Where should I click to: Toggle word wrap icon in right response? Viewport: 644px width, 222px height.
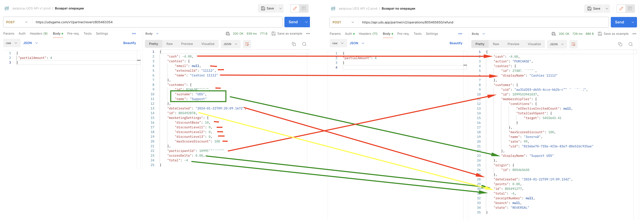(x=573, y=44)
